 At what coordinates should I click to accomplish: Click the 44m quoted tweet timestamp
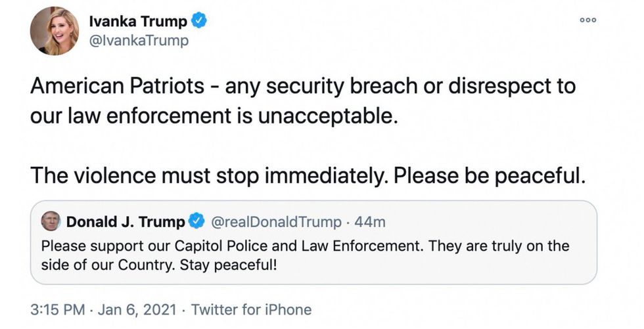point(370,222)
